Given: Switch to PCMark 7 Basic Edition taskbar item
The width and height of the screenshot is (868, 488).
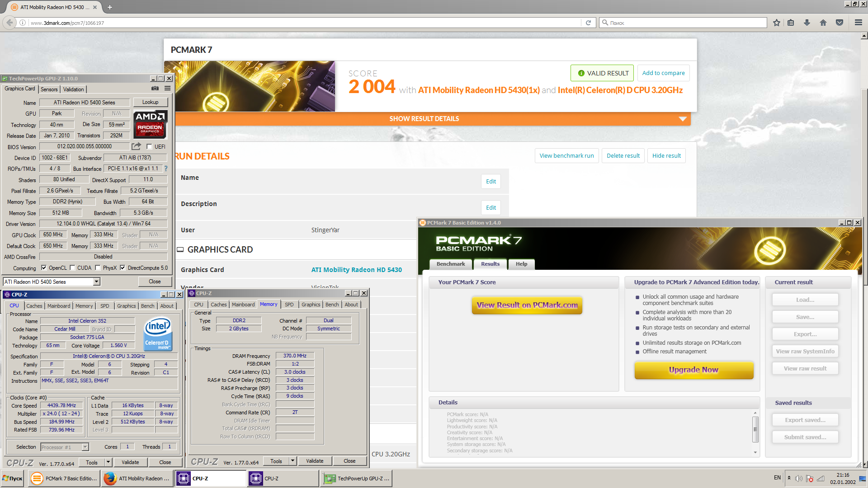Looking at the screenshot, I should (x=64, y=479).
